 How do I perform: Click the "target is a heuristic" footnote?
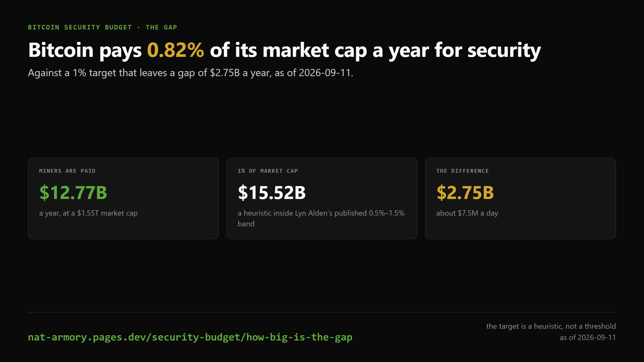pyautogui.click(x=551, y=326)
